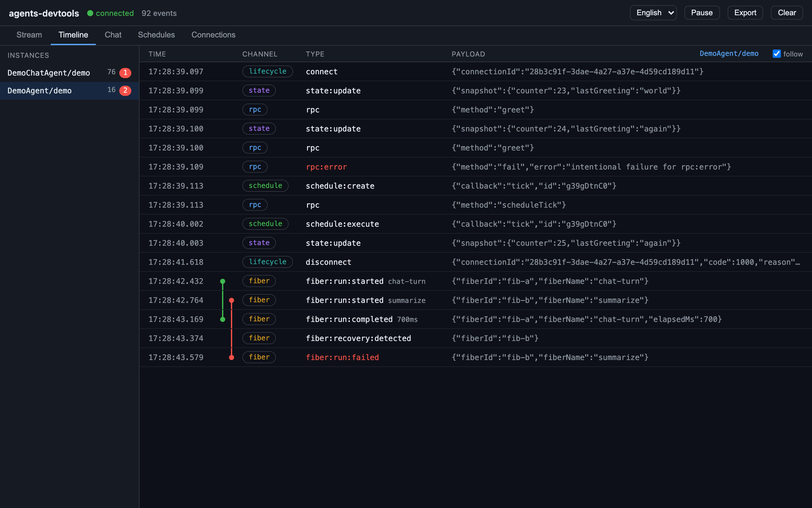812x508 pixels.
Task: Click green fiber end marker at 17:28:43.169
Action: 222,319
